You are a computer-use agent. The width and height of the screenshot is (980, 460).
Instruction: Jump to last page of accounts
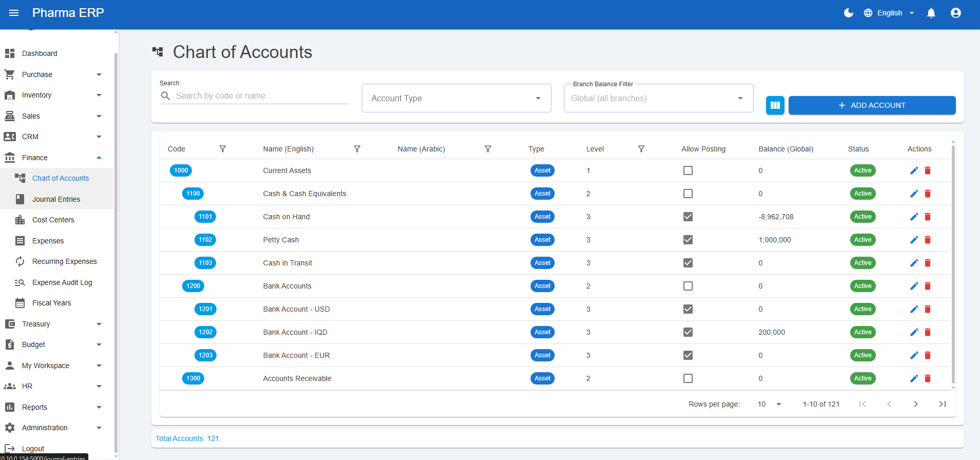(x=943, y=404)
